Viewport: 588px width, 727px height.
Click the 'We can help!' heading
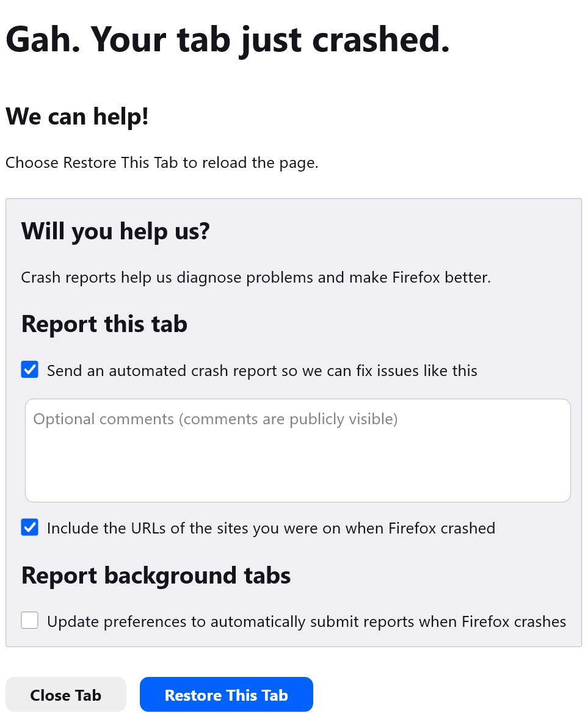coord(77,116)
